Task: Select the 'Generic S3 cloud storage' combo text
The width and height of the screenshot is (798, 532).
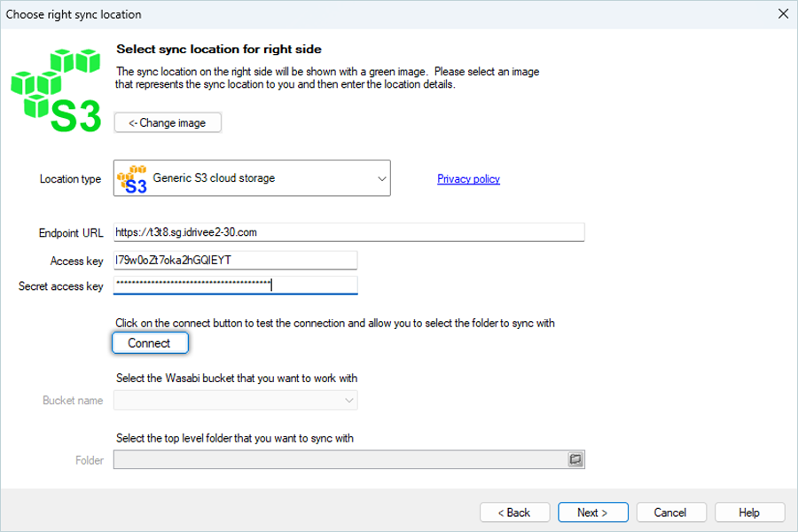Action: [214, 178]
